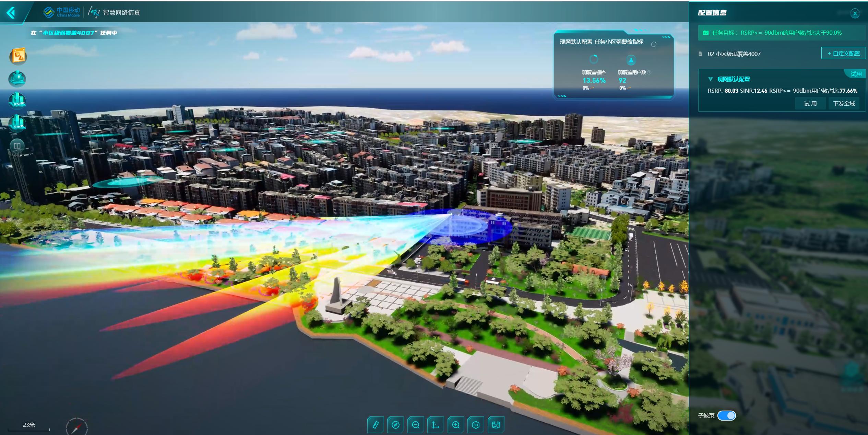Viewport: 868px width, 435px height.
Task: Select the ruler measurement tool
Action: point(376,425)
